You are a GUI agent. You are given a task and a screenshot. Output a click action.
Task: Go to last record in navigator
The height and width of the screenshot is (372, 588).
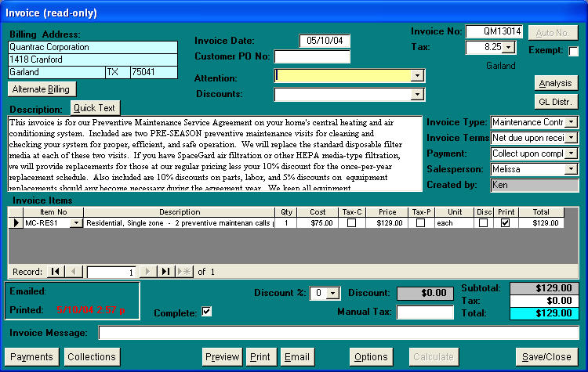coord(165,272)
